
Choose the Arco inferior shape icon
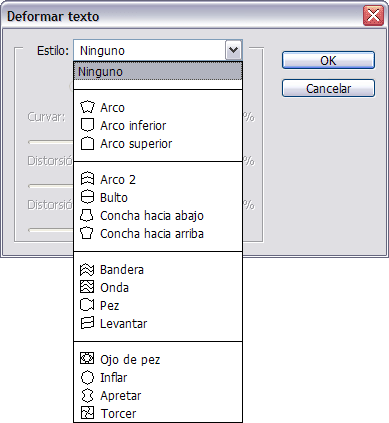point(87,125)
